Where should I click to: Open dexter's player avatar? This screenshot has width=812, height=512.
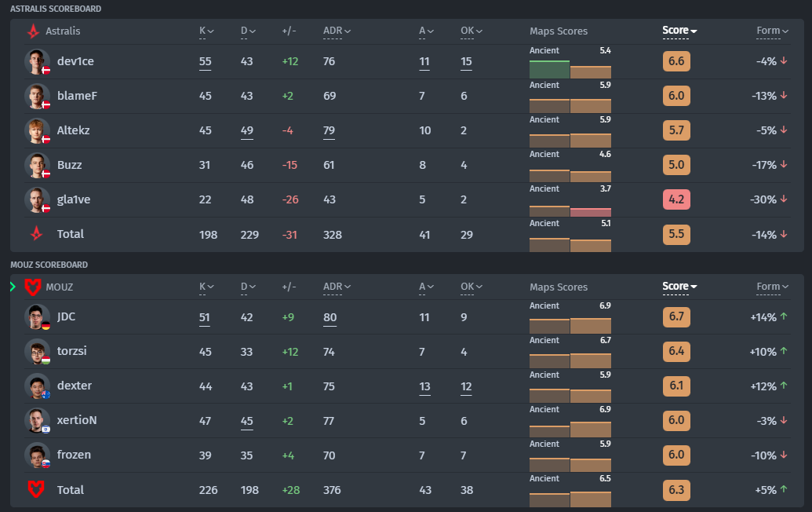(x=38, y=386)
